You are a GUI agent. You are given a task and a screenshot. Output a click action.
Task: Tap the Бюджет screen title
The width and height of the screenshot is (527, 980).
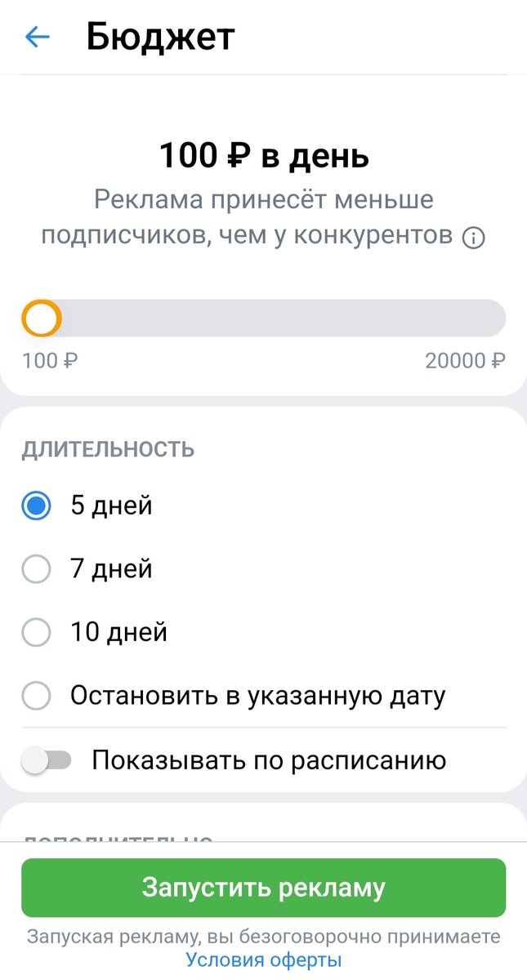tap(159, 36)
